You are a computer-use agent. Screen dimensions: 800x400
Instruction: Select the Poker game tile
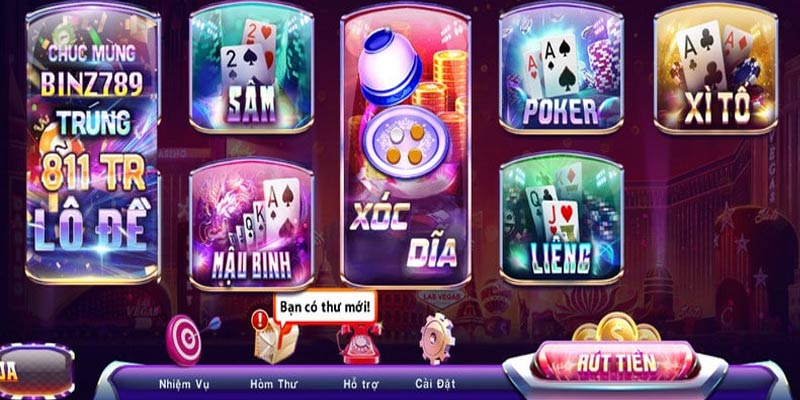click(x=561, y=68)
